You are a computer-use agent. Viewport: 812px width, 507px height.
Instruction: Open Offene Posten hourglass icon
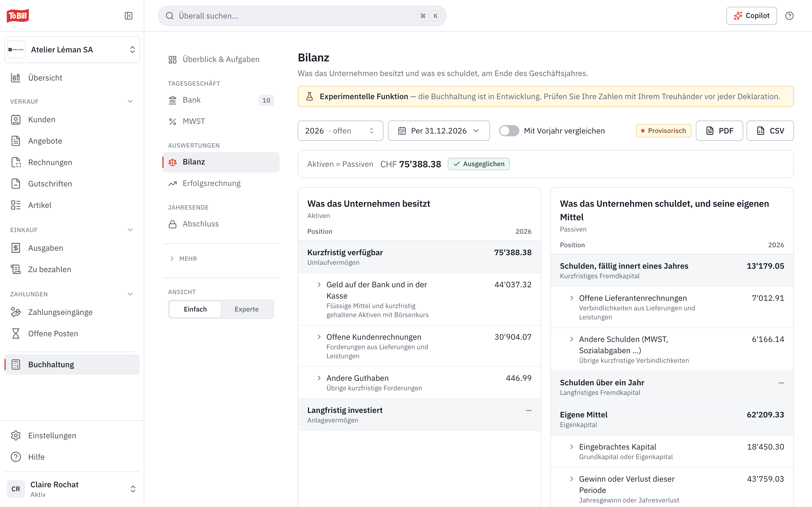coord(16,334)
